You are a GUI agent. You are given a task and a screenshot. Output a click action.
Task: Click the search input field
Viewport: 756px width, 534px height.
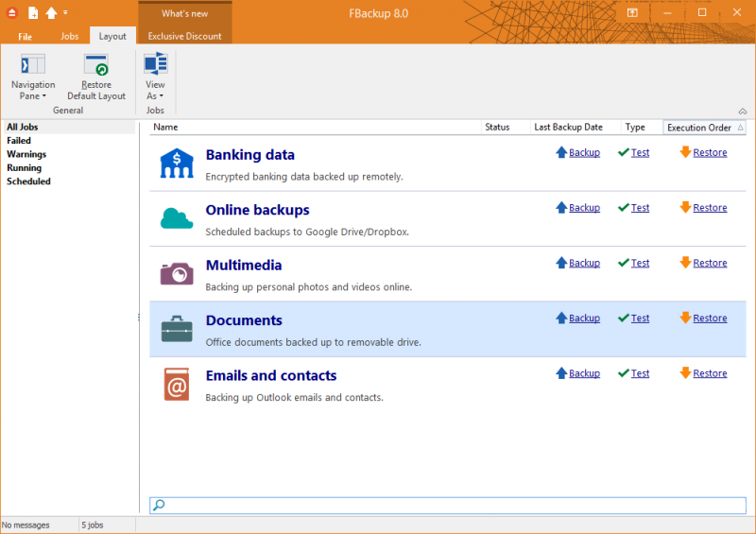pos(454,506)
